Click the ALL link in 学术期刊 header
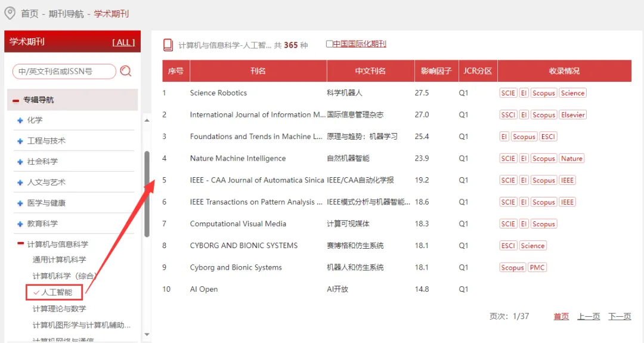Screen dimensions: 644x343 tap(123, 42)
